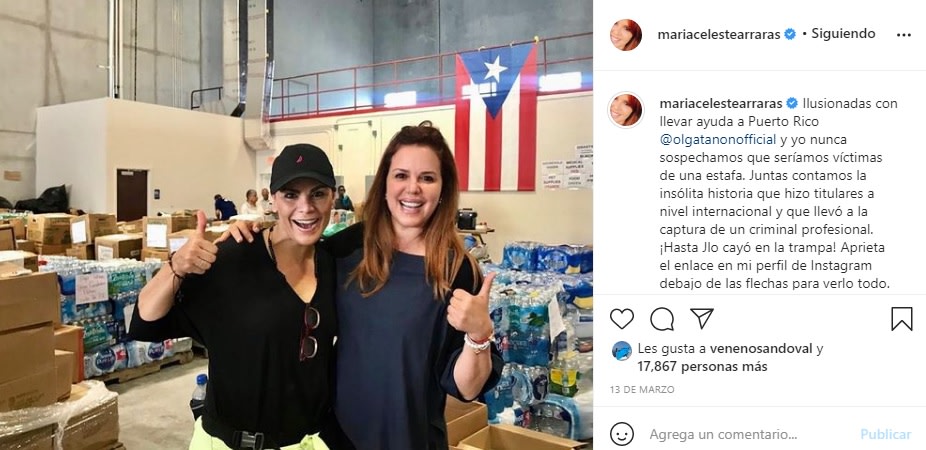Screen dimensions: 926x450
Task: Save the post with the bookmark icon
Action: [902, 319]
